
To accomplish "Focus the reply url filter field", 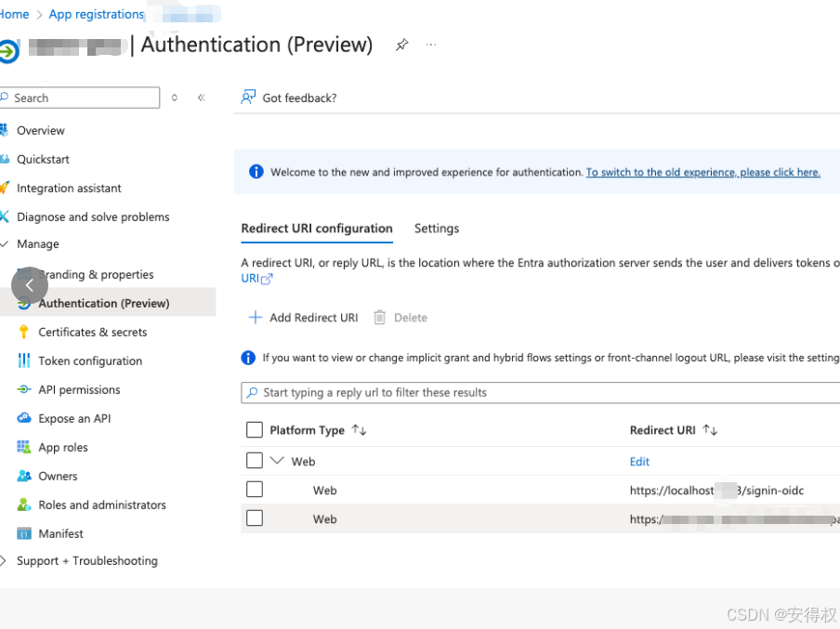I will 541,392.
